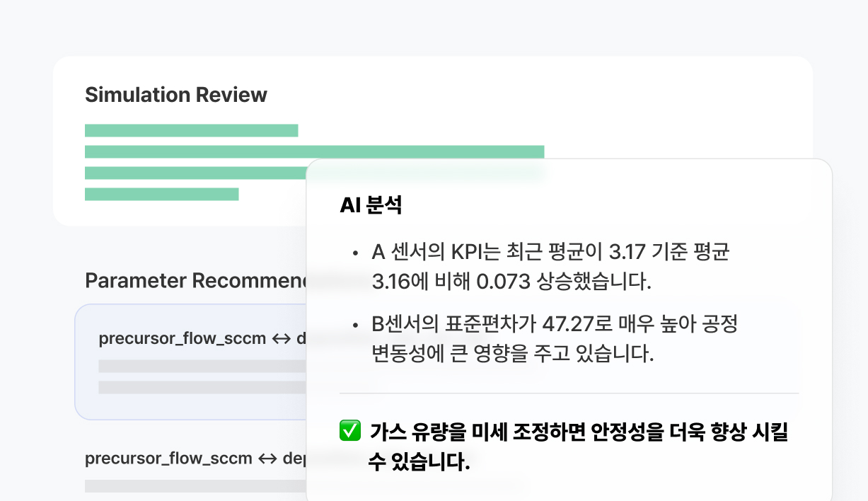Click the green checkmark icon
This screenshot has width=868, height=501.
tap(350, 430)
